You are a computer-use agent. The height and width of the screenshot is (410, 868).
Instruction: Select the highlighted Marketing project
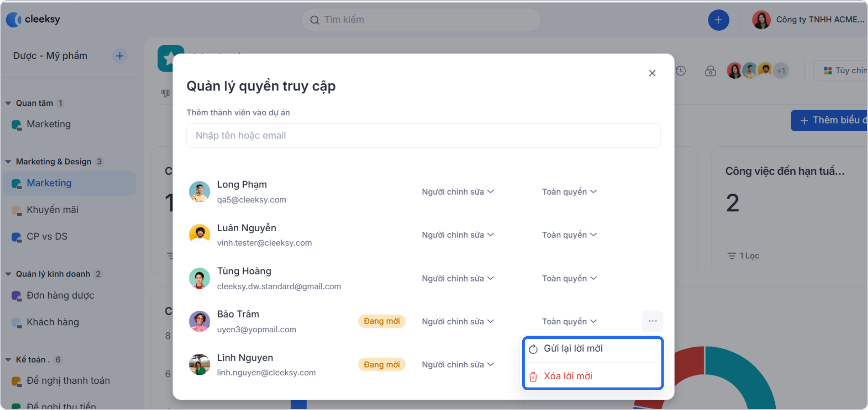coord(70,183)
